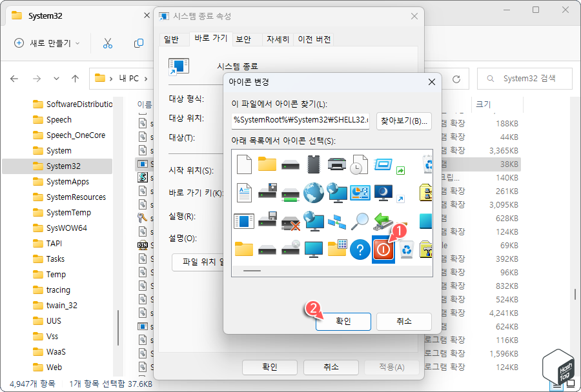Select the red power/shutdown icon in the icon grid
581x392 pixels.
pos(383,250)
